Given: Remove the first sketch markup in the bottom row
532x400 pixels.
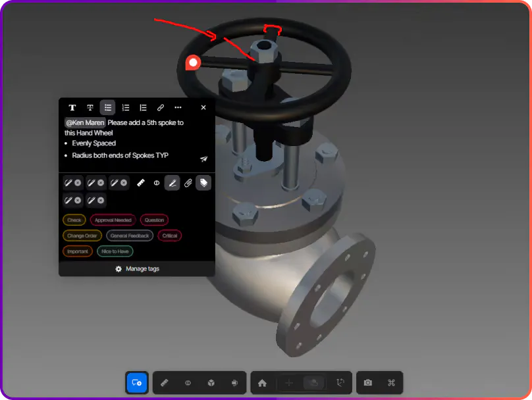Looking at the screenshot, I should point(78,201).
